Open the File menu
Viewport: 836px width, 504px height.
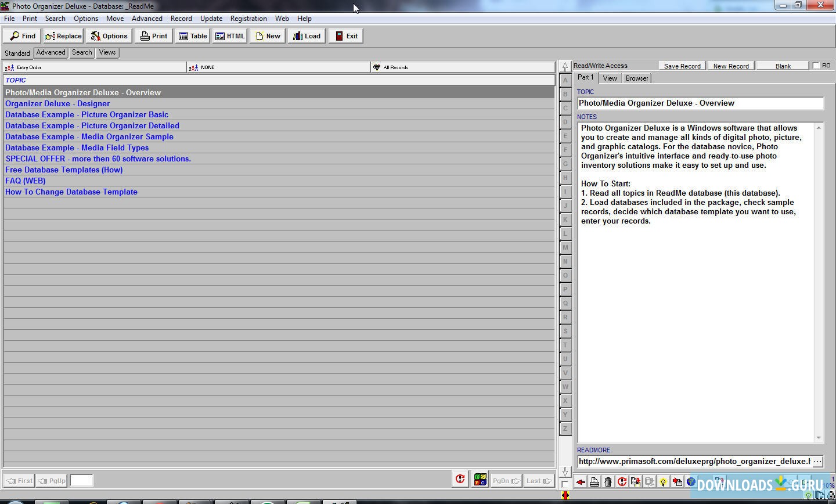[x=9, y=19]
